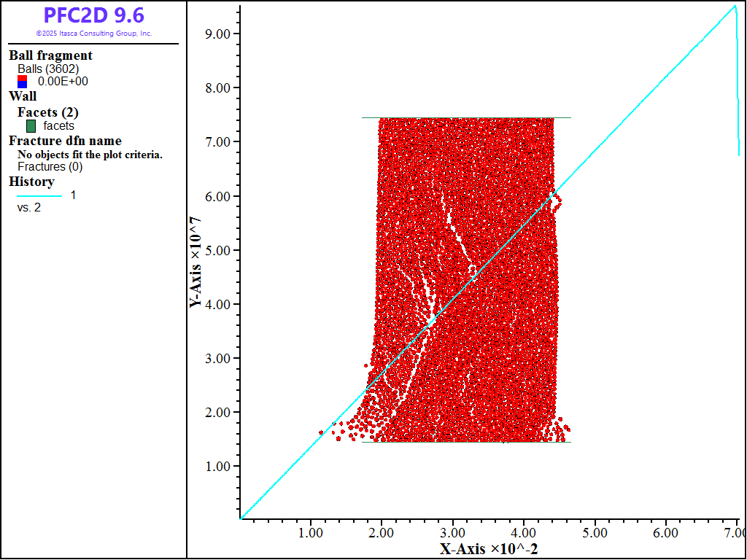Click the blue ball fragment color swatch
Image resolution: width=747 pixels, height=560 pixels.
coord(23,85)
